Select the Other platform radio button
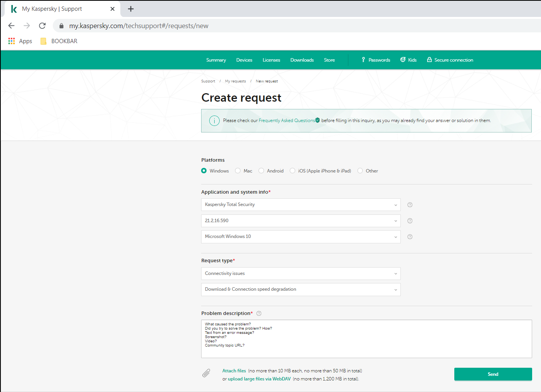The image size is (541, 392). tap(360, 171)
